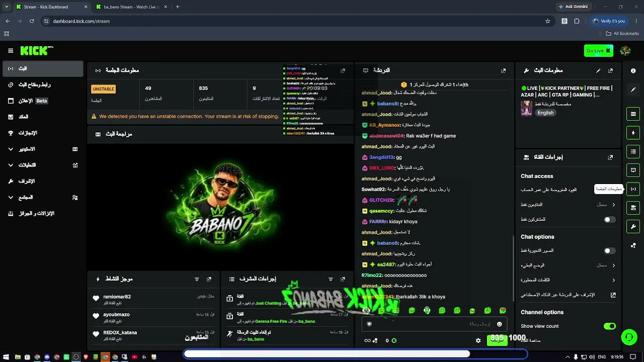Click the chat bubble icon beside الدردشة
This screenshot has width=644, height=362.
coord(366,70)
